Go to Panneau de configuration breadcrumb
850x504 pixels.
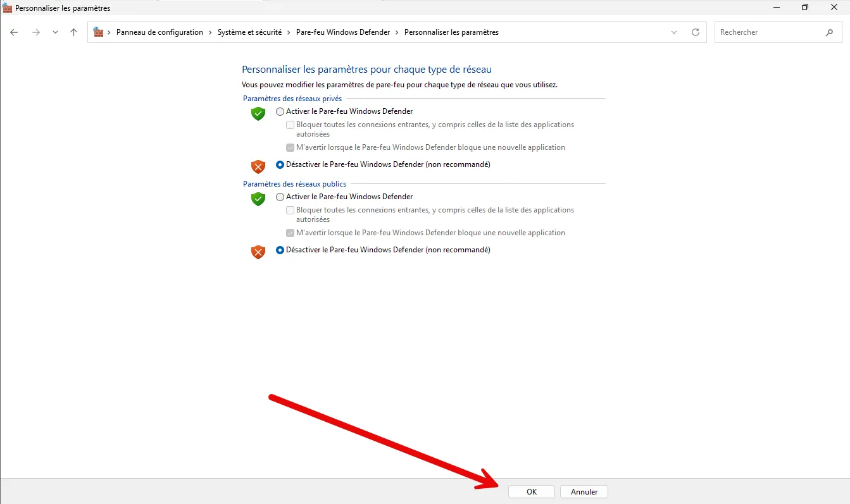pos(159,32)
